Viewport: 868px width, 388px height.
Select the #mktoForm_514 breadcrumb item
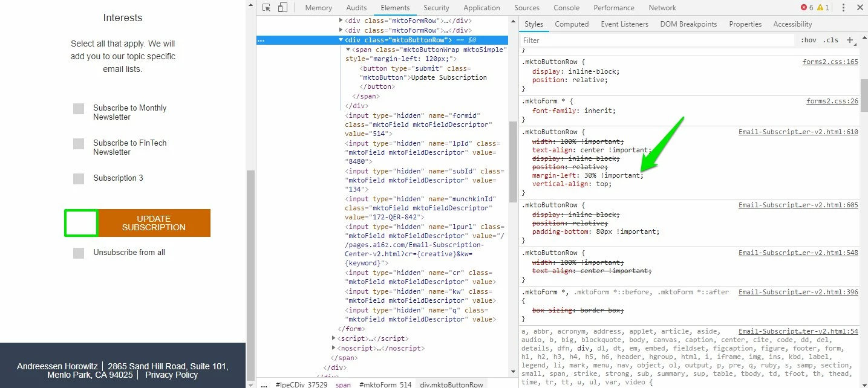coord(385,384)
